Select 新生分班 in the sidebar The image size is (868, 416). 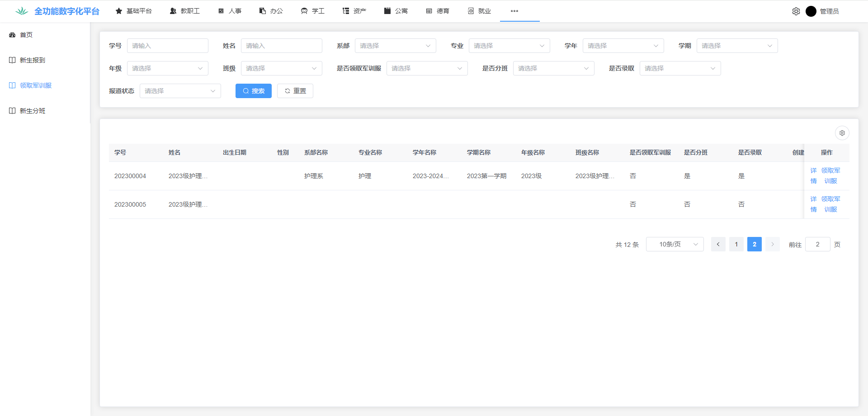click(x=33, y=111)
